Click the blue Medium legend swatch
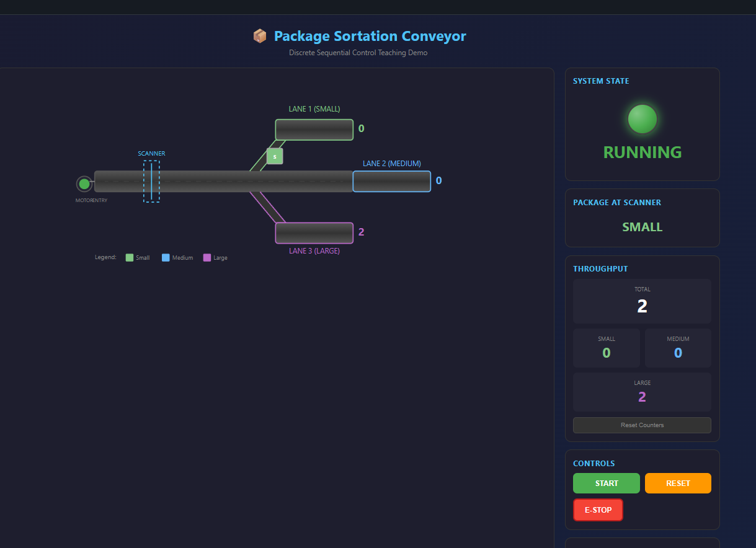 [x=166, y=258]
